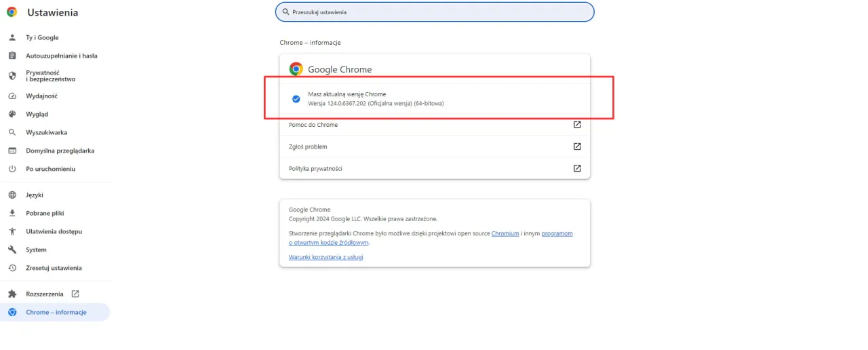Click the Ty i Google person icon

12,38
